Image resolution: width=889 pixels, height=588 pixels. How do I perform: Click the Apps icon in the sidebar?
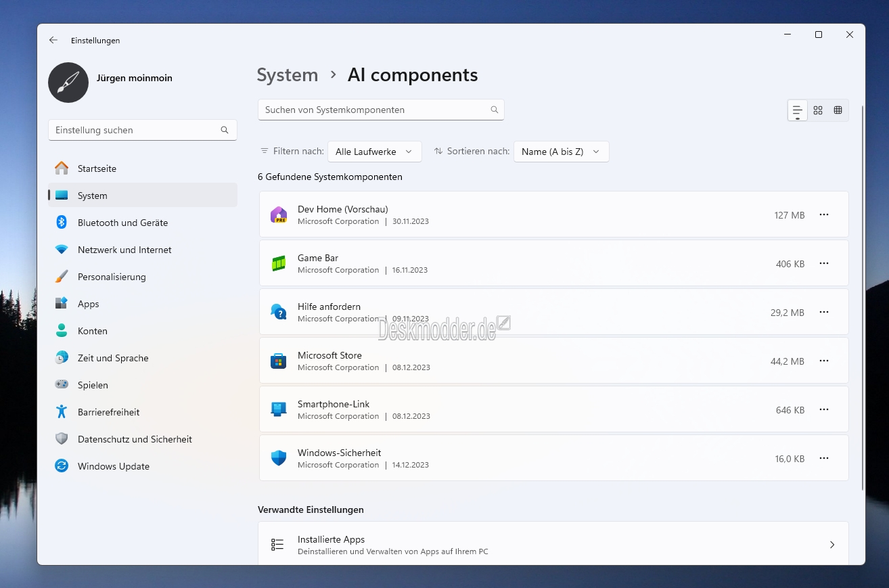62,304
